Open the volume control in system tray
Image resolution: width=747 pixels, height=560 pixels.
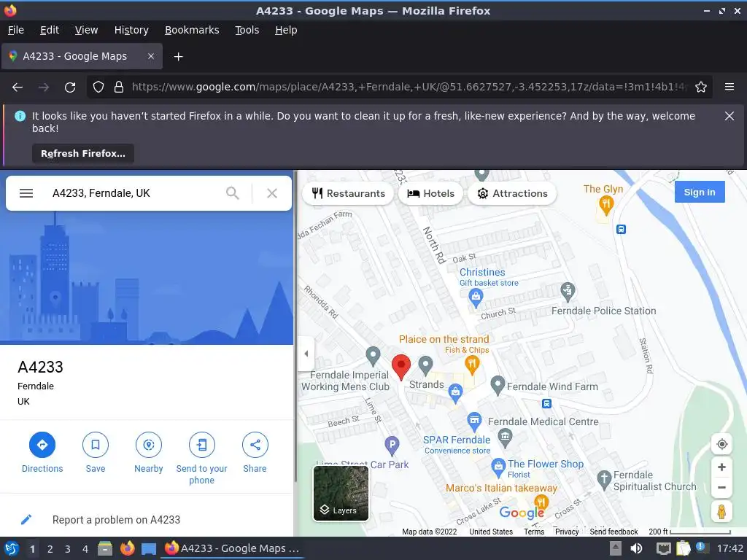click(636, 548)
